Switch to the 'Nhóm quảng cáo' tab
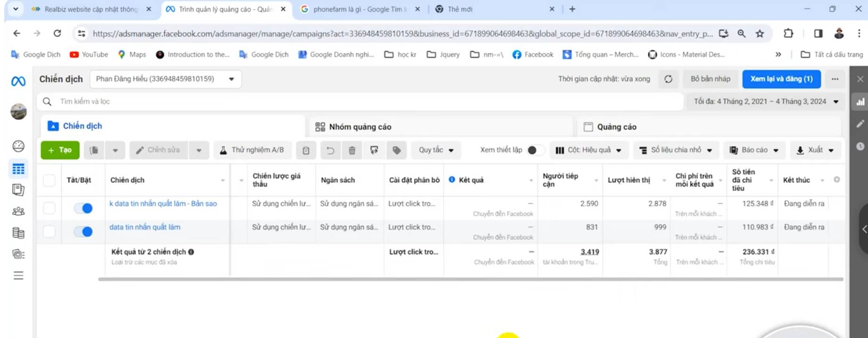The image size is (868, 338). point(360,127)
